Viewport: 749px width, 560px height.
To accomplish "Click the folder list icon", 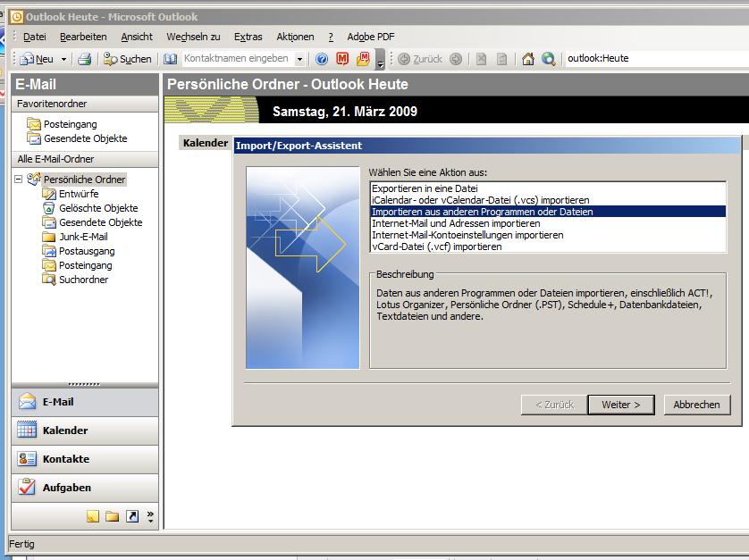I will pos(113,516).
